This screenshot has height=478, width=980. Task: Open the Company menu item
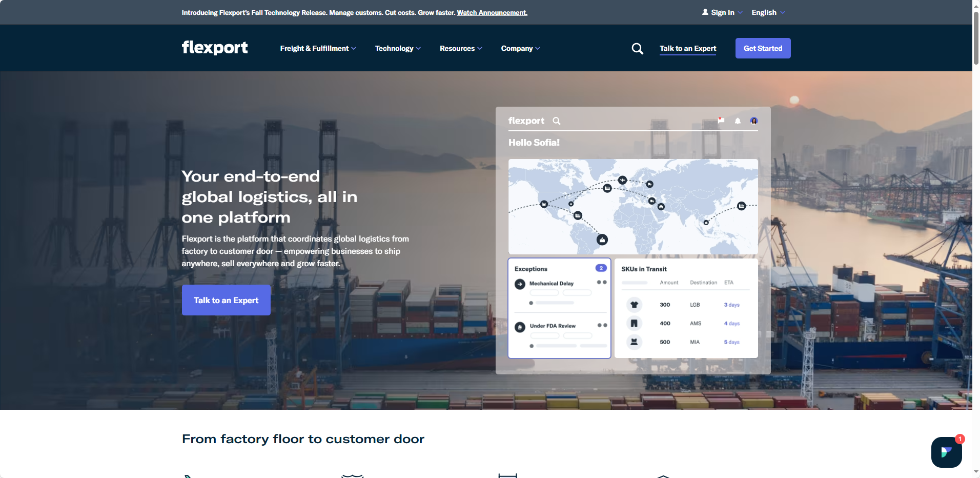tap(520, 48)
